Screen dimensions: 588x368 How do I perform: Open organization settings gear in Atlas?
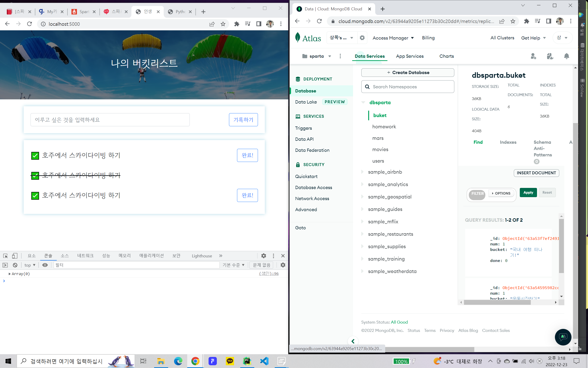click(x=362, y=38)
